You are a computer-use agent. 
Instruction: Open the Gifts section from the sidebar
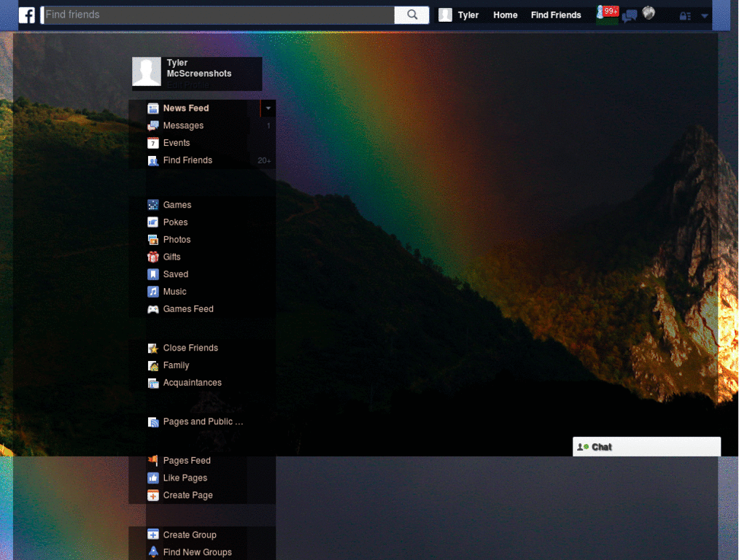click(153, 257)
